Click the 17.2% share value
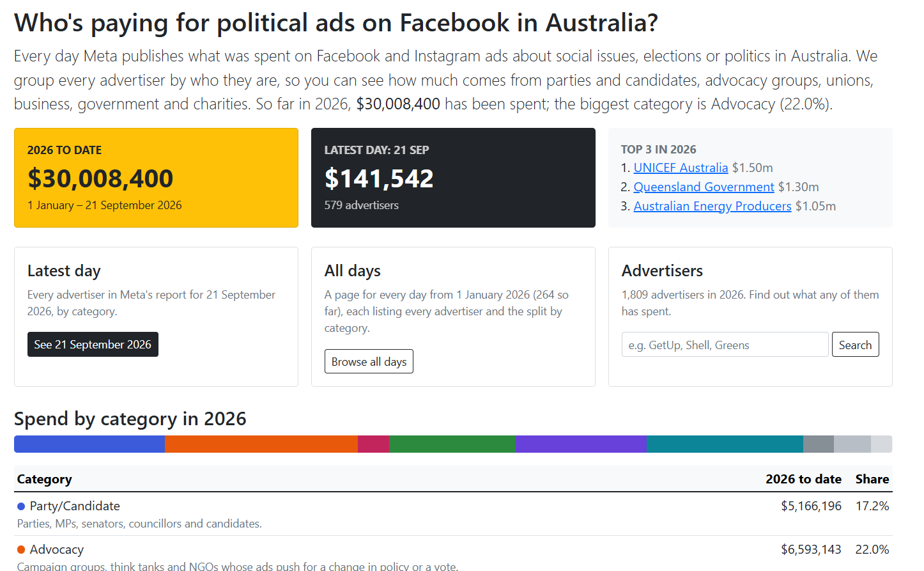Screen dimensions: 924x571 (872, 506)
